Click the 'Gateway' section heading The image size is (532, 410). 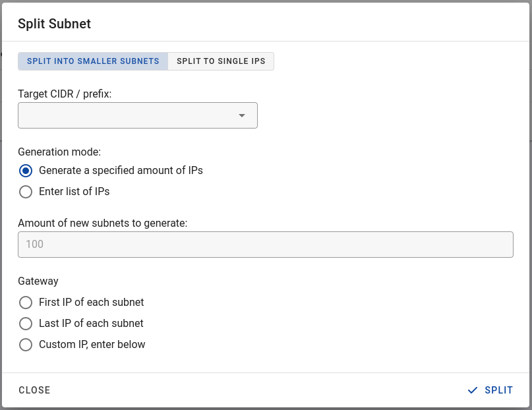(x=38, y=281)
